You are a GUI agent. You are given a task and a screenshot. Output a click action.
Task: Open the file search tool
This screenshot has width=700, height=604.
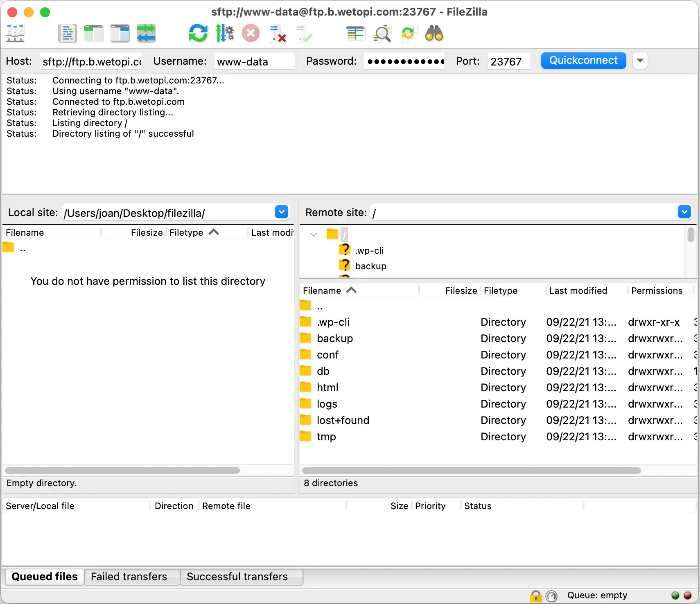tap(434, 33)
